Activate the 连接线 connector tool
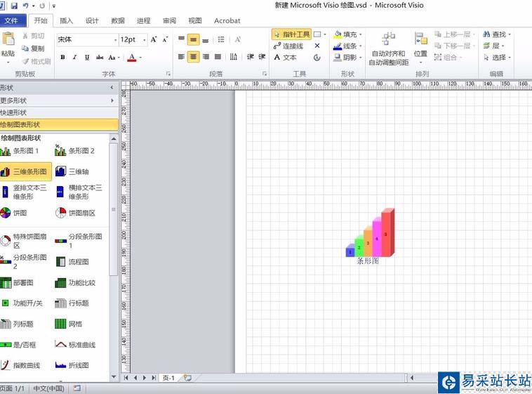 [288, 46]
